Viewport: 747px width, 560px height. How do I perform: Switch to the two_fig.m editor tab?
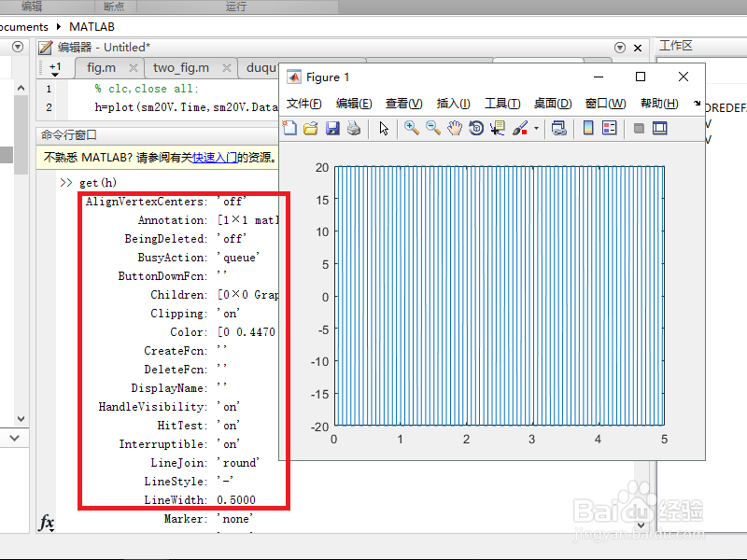coord(181,67)
